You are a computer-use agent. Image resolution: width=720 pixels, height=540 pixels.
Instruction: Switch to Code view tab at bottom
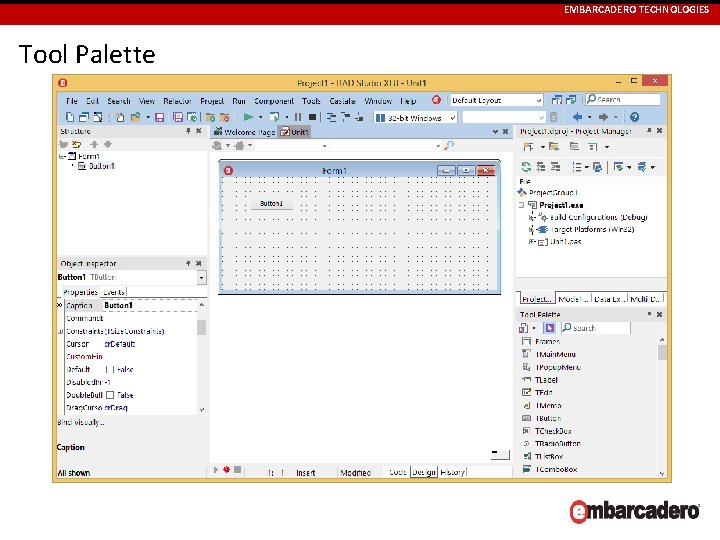coord(397,472)
